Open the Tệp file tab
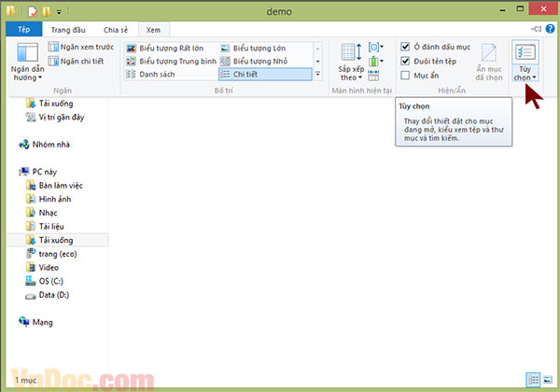560x392 pixels. (24, 29)
